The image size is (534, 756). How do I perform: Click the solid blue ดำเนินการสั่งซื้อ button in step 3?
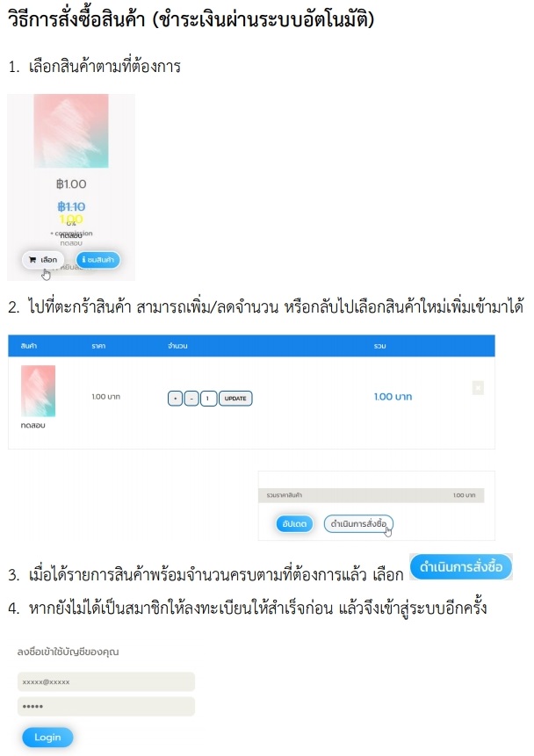tap(461, 566)
